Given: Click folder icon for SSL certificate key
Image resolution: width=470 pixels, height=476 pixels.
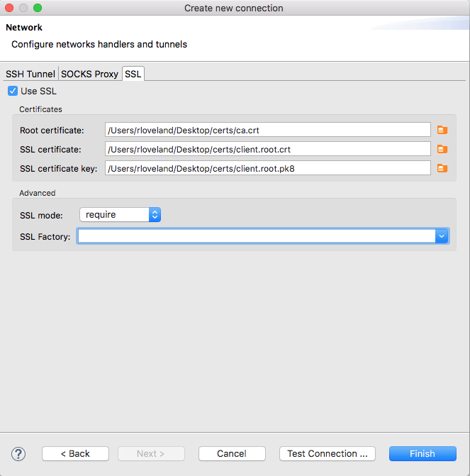Looking at the screenshot, I should click(x=442, y=168).
